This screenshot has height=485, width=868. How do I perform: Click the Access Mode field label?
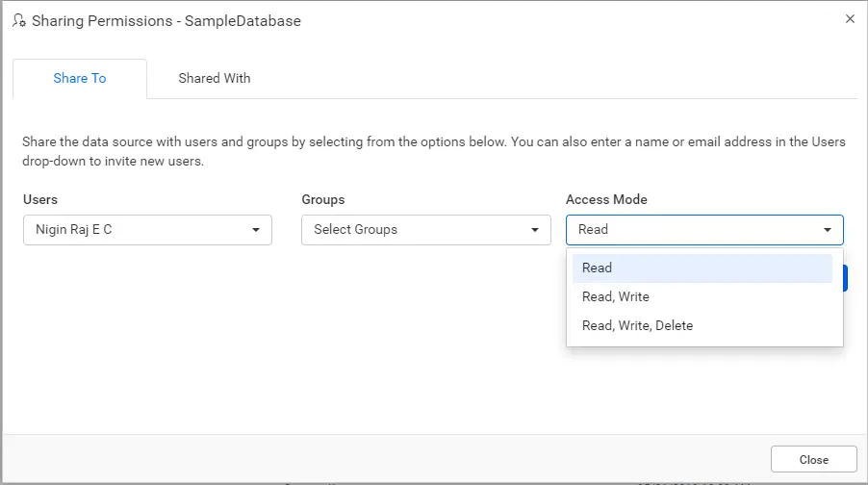point(606,199)
